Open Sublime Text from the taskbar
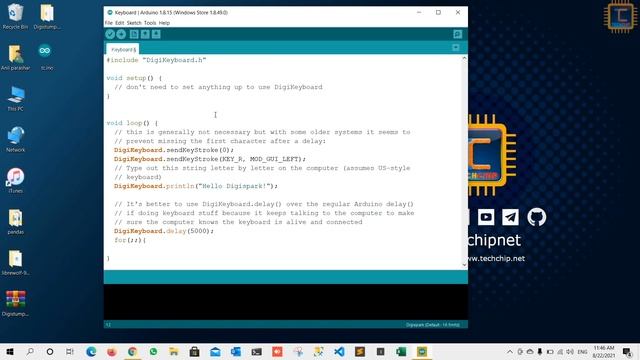This screenshot has height=360, width=640. click(360, 351)
